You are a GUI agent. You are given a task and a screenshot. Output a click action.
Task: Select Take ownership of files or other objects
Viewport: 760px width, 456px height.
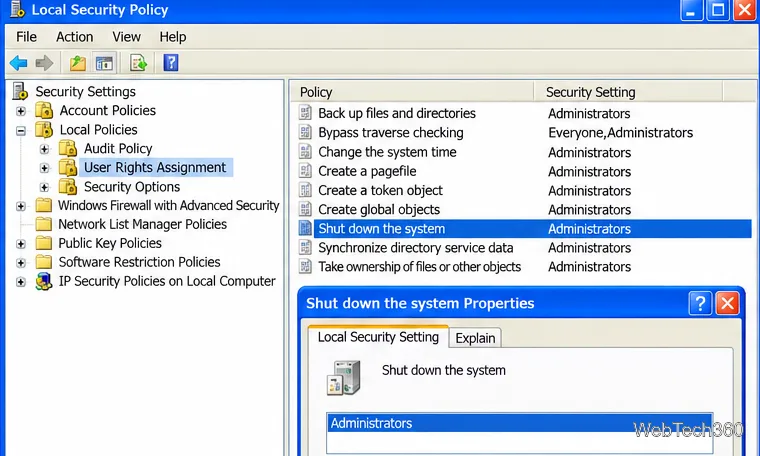click(419, 267)
